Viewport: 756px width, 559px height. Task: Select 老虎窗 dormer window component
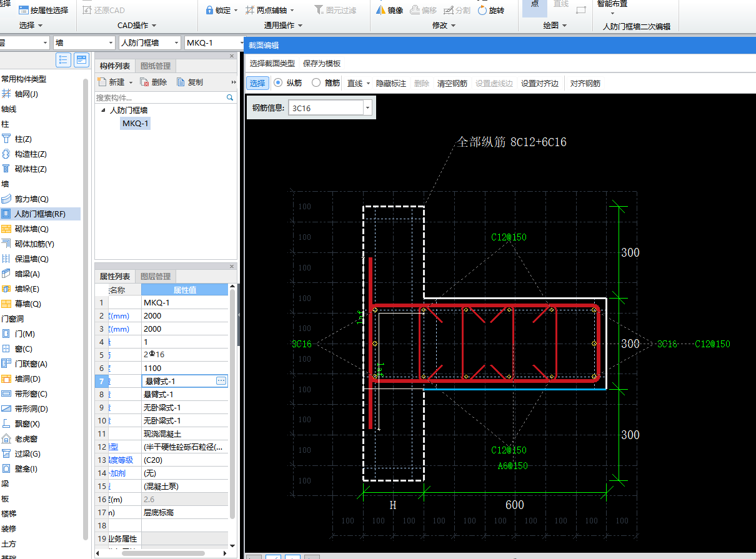(x=18, y=438)
